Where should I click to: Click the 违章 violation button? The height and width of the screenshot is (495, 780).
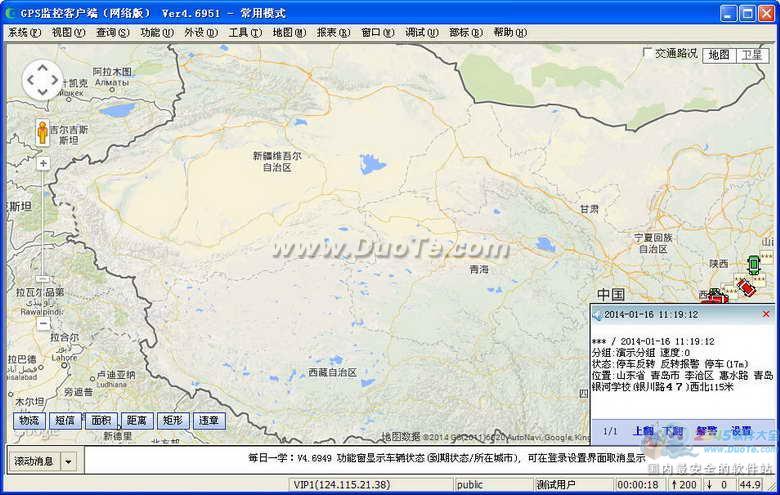pos(208,421)
